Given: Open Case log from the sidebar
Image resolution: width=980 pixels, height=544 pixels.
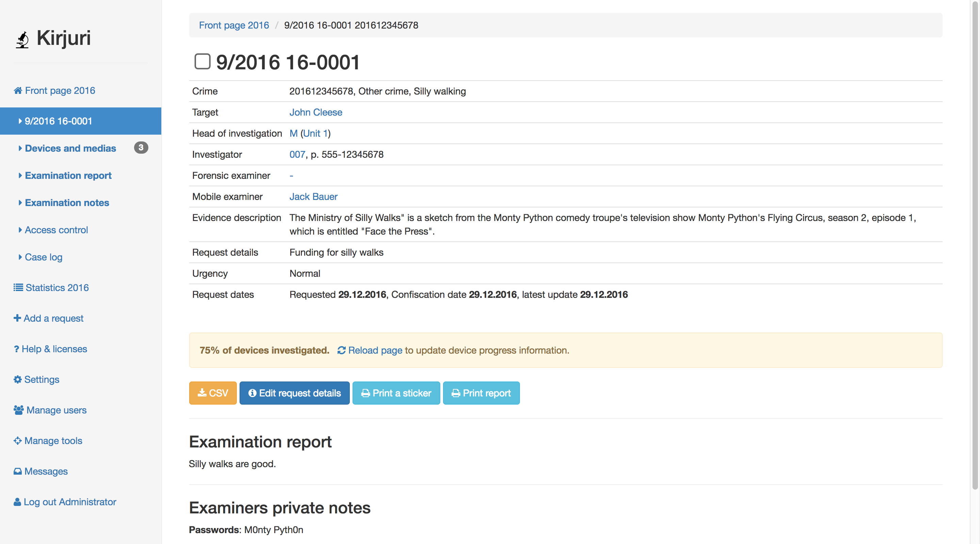Looking at the screenshot, I should tap(43, 257).
